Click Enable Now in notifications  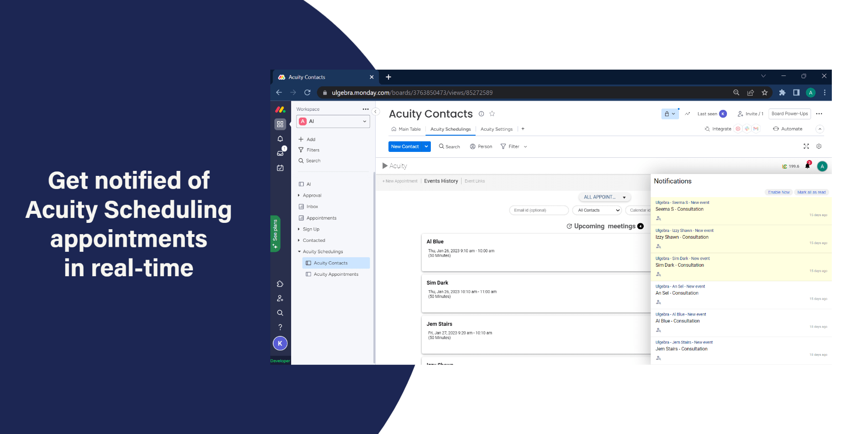coord(779,192)
